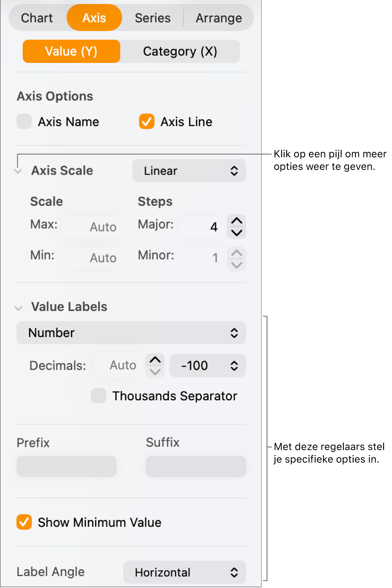This screenshot has width=392, height=588.
Task: Open the Arrange tab
Action: pyautogui.click(x=219, y=18)
